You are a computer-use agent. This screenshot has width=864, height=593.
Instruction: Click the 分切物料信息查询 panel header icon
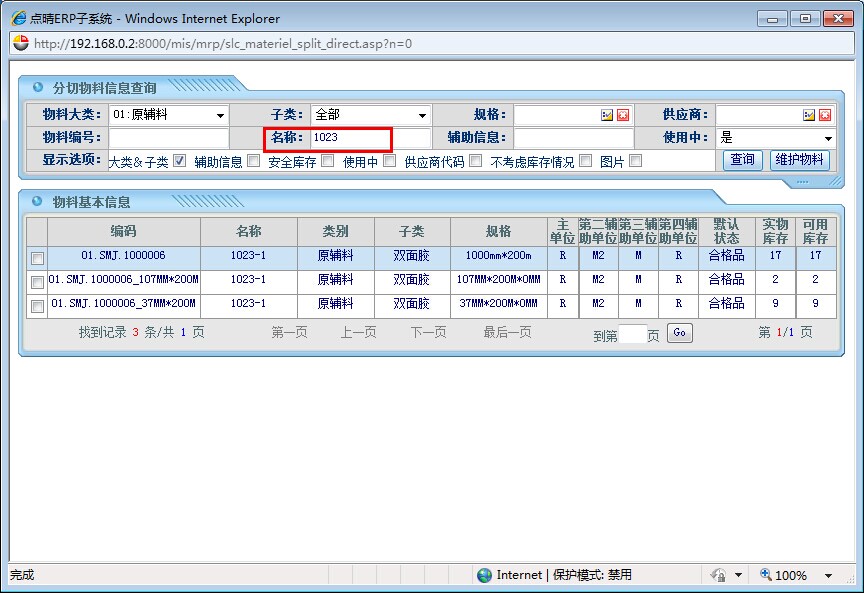38,87
